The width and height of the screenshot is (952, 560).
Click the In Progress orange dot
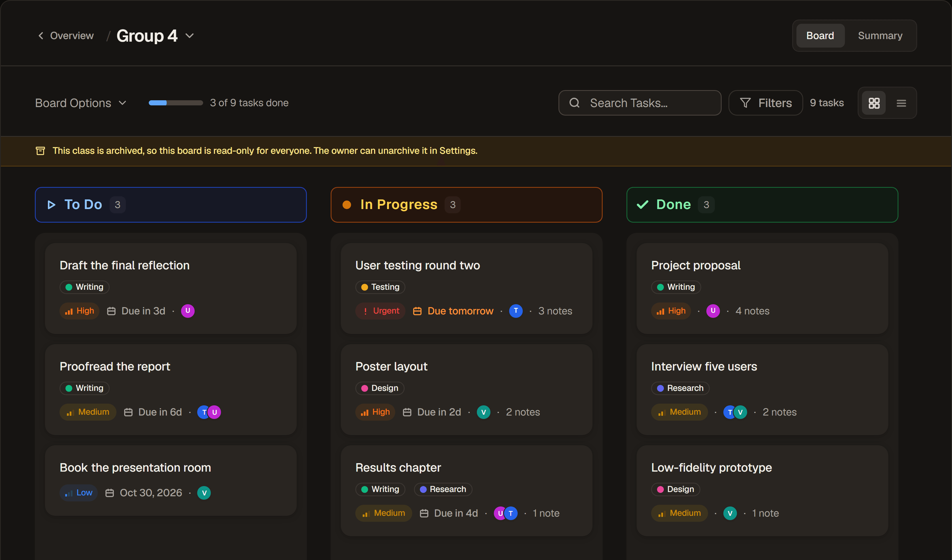click(x=347, y=205)
